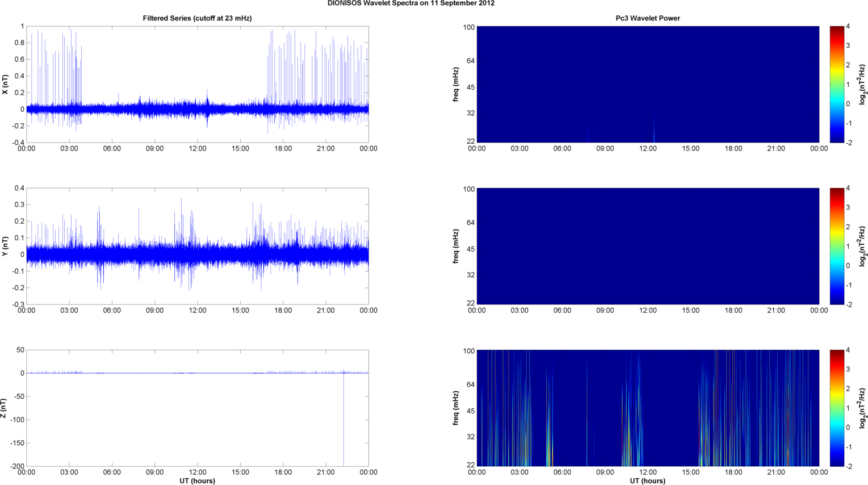Click the "3" tick on the Y (nT) row's colorbar

click(848, 208)
